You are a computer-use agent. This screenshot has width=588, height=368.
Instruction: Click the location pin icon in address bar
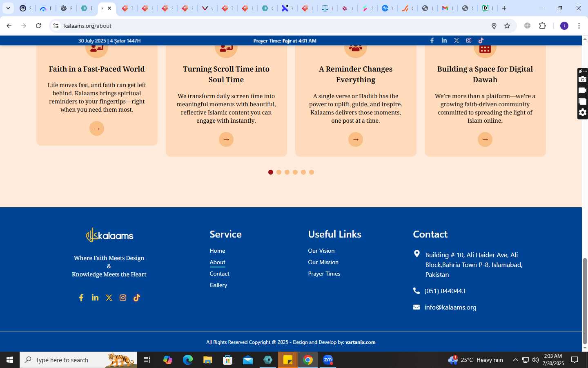pos(494,26)
